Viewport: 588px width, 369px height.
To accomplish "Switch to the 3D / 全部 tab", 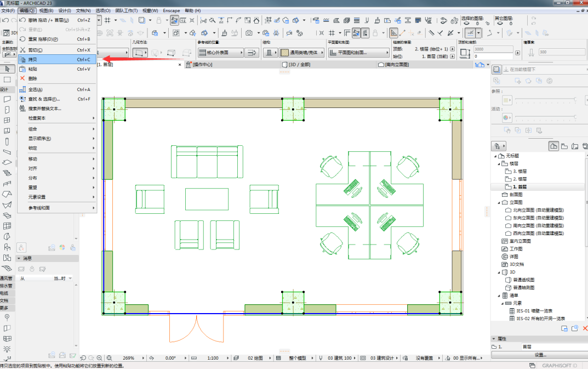I will point(300,65).
